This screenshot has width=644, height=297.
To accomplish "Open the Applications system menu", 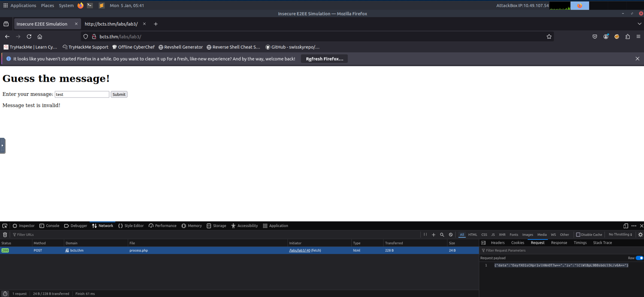I will pos(20,6).
